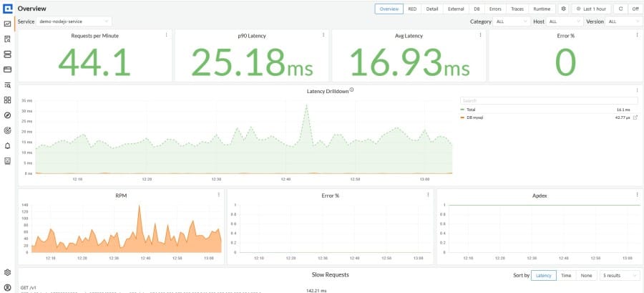This screenshot has height=293, width=644.
Task: Open Error % chart panel kebab menu
Action: pyautogui.click(x=428, y=195)
